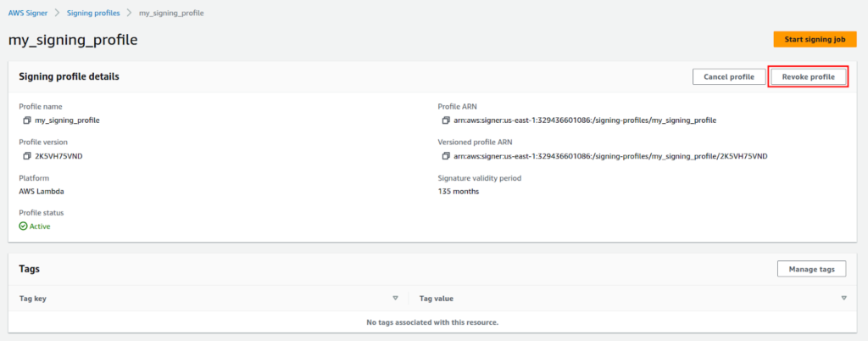Go to Signing profiles breadcrumb

click(93, 13)
